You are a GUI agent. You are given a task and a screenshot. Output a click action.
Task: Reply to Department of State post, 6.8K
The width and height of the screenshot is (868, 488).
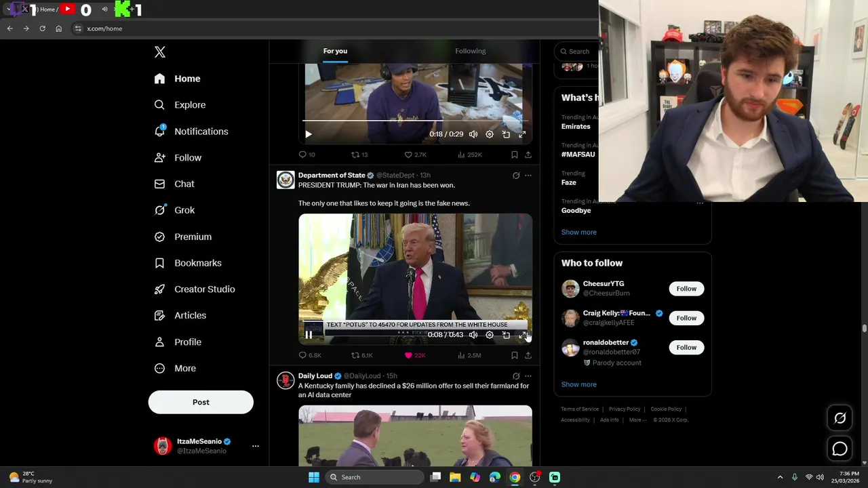click(x=310, y=355)
